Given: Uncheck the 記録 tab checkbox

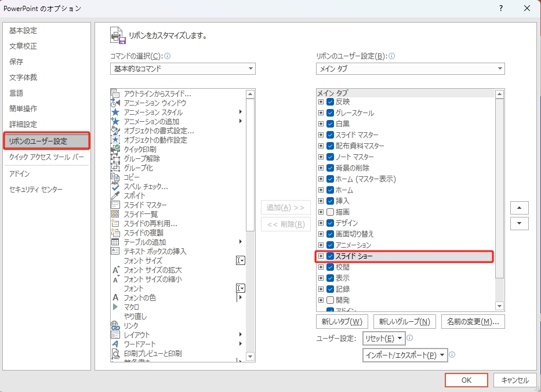Looking at the screenshot, I should (330, 289).
